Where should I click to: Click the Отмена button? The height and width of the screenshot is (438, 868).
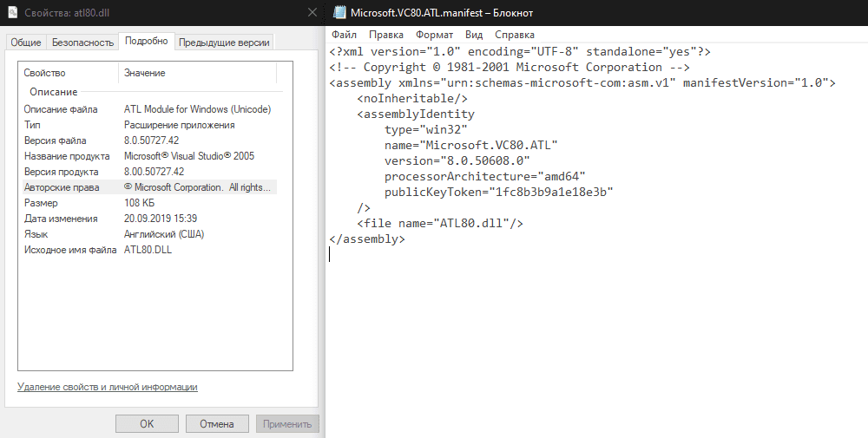(x=216, y=424)
